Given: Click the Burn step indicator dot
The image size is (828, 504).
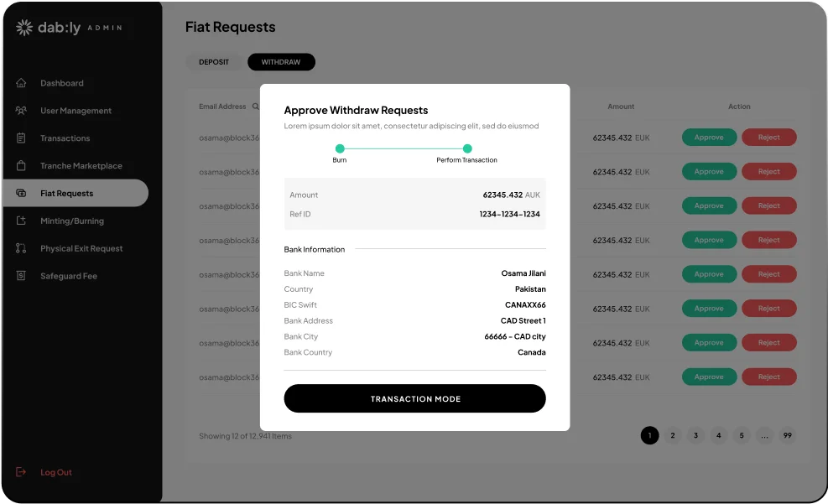Looking at the screenshot, I should [340, 148].
